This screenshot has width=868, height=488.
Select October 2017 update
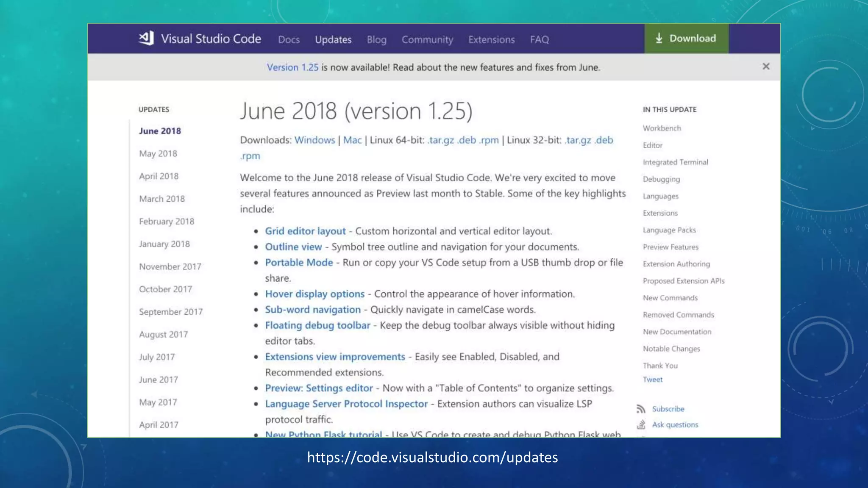click(165, 289)
